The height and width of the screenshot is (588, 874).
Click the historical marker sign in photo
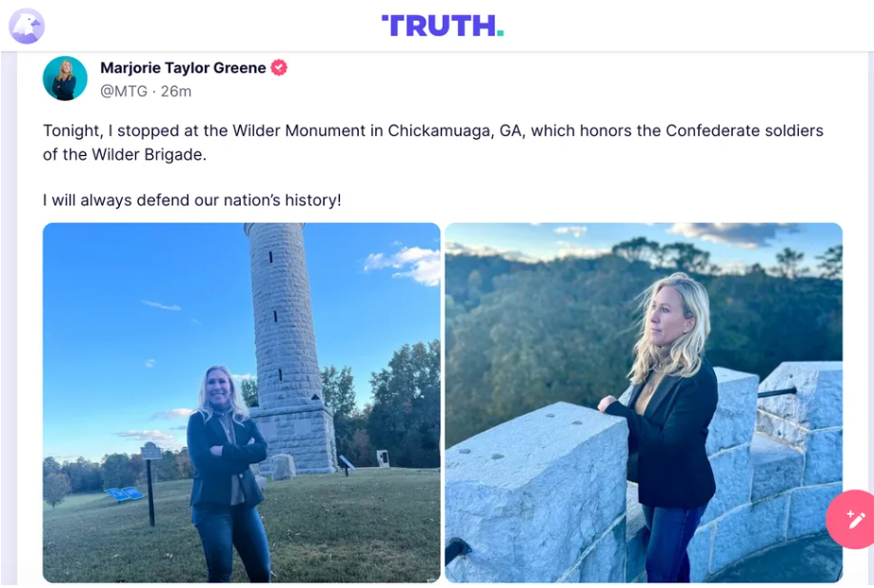click(x=150, y=451)
